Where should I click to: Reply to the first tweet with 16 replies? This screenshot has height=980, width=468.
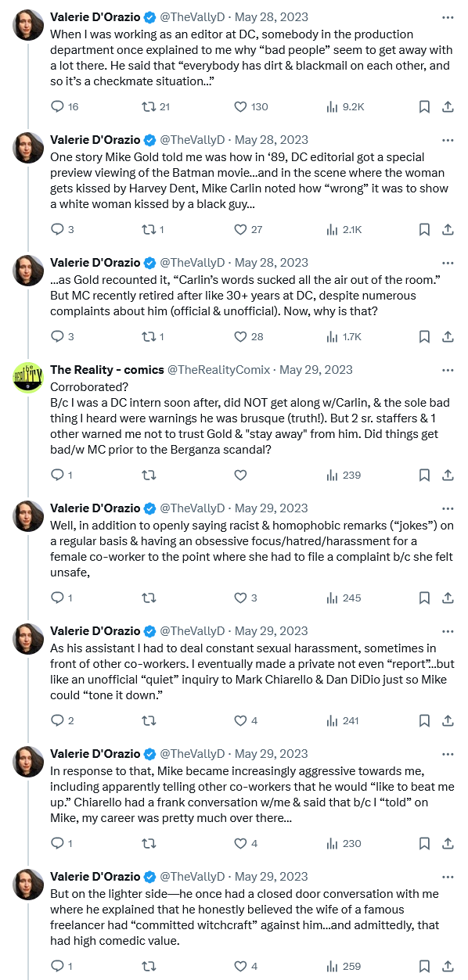57,106
